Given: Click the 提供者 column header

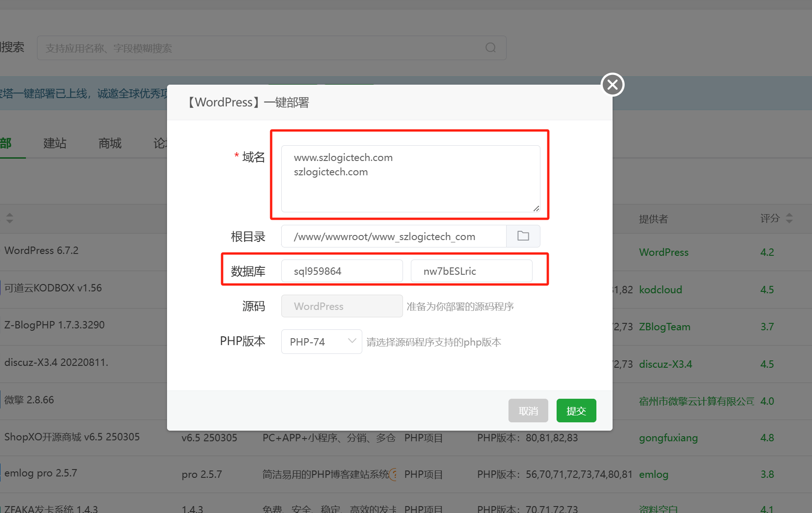Looking at the screenshot, I should point(653,219).
